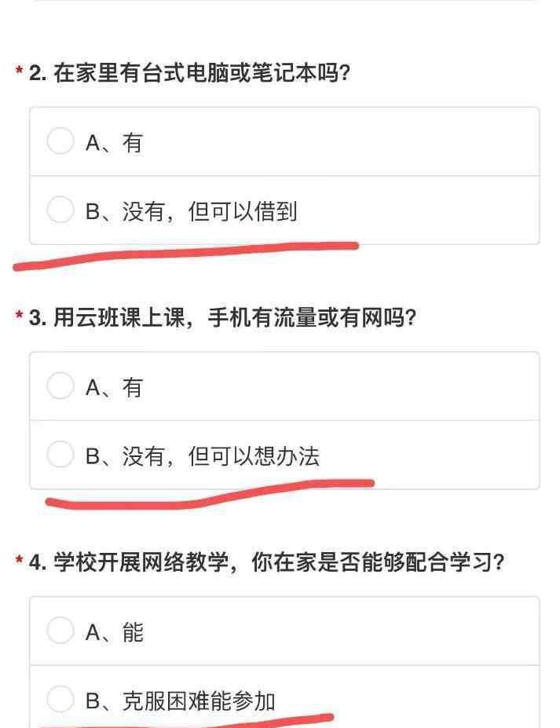Image resolution: width=560 pixels, height=728 pixels.
Task: Click question 4 title about 网络教学
Action: click(266, 562)
